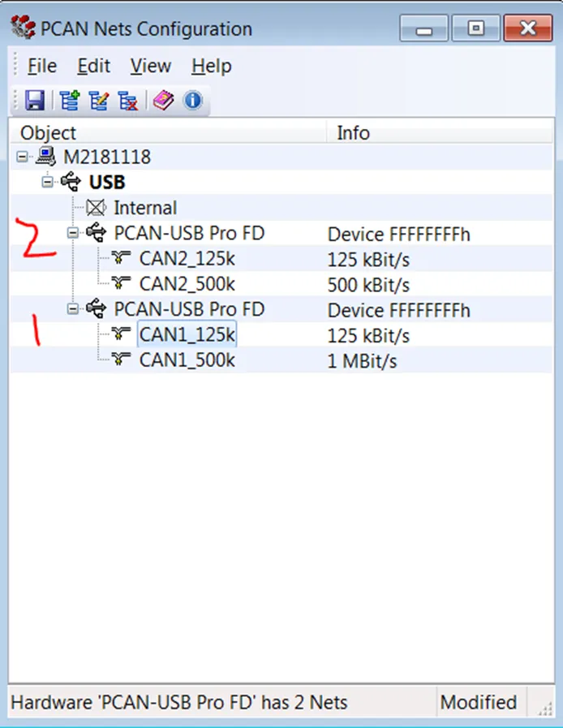Click USB icon of PCAN-USB Pro FD above CAN1_125k
This screenshot has width=563, height=728.
coord(96,308)
